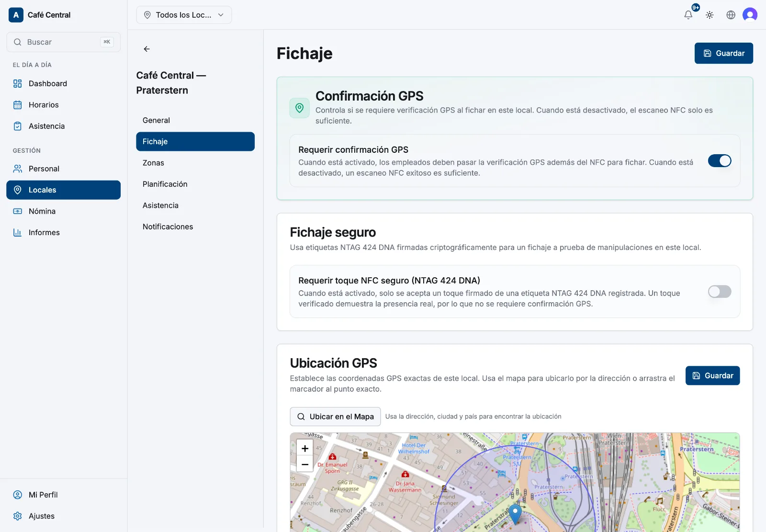Click the Café Central logo icon
The height and width of the screenshot is (532, 766).
[x=16, y=15]
